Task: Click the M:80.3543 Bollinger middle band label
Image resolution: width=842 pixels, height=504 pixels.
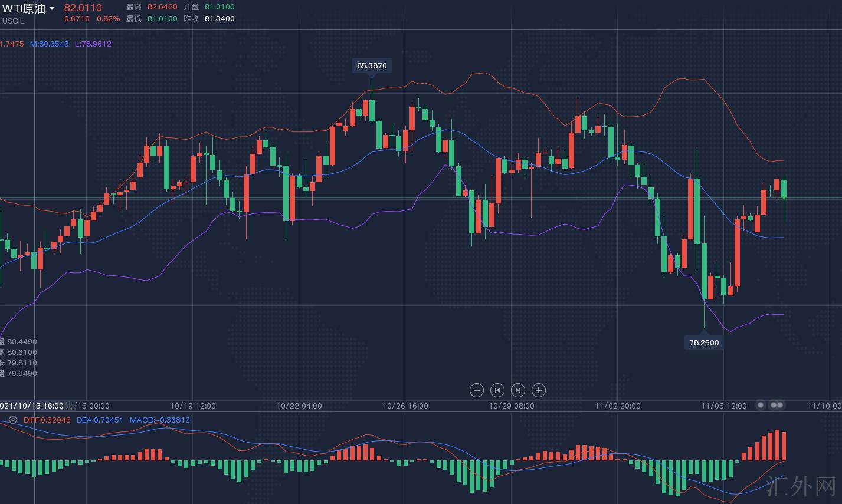Action: pyautogui.click(x=49, y=44)
